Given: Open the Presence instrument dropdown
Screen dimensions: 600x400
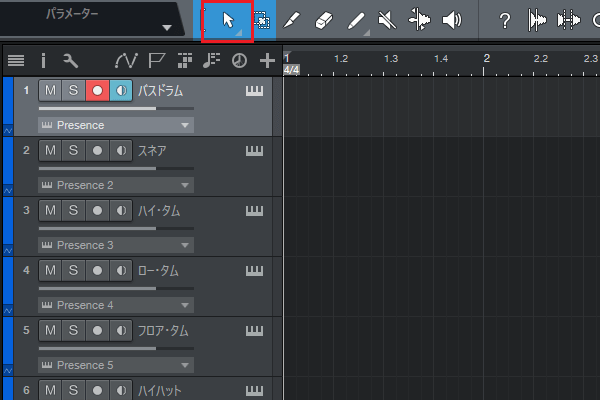Looking at the screenshot, I should [x=115, y=125].
